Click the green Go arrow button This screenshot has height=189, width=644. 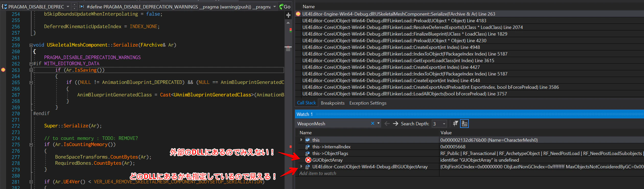coord(285,7)
